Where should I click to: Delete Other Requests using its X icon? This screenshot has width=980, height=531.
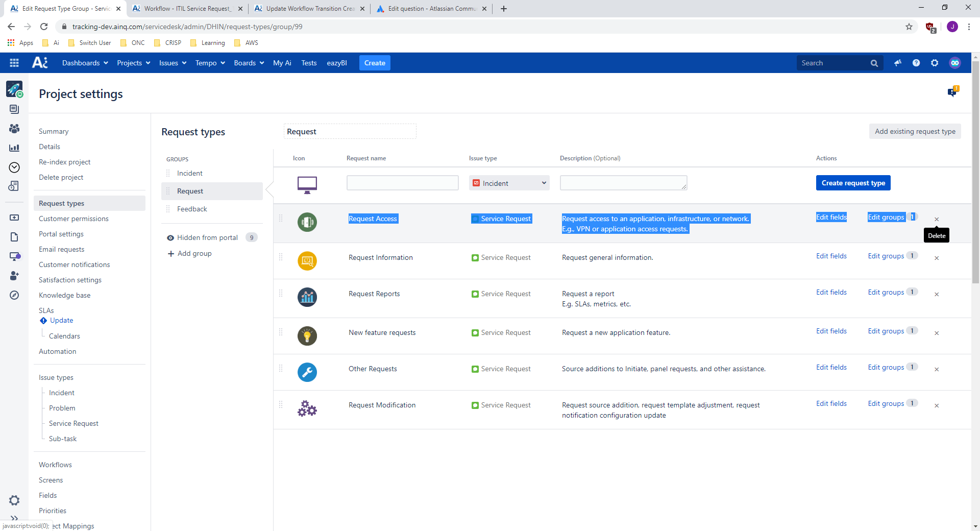pos(937,369)
